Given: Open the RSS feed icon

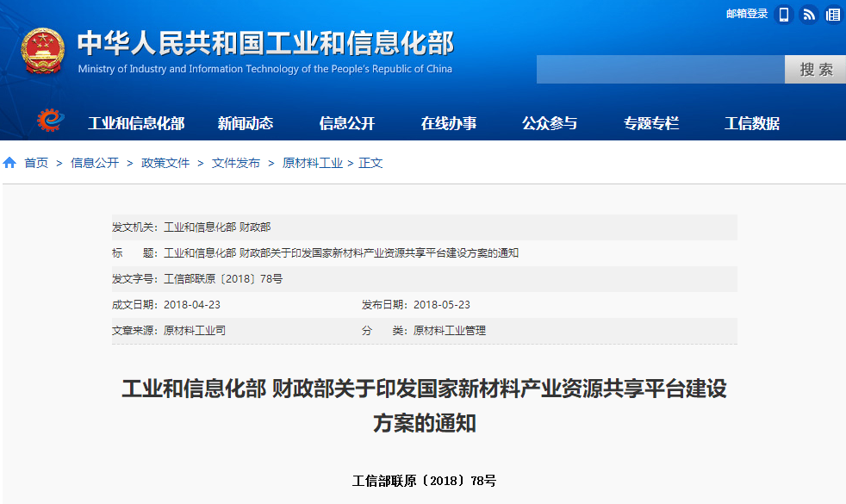Looking at the screenshot, I should [x=808, y=15].
